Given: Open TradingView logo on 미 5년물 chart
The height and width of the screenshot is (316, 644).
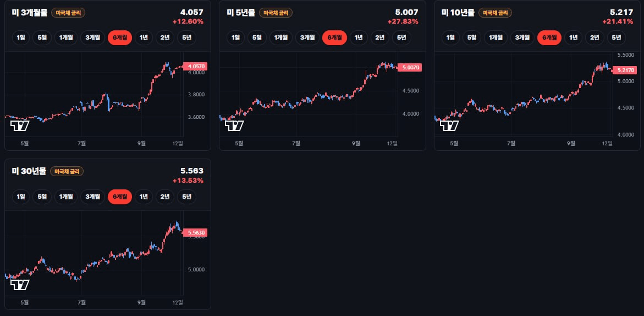Looking at the screenshot, I should 234,126.
